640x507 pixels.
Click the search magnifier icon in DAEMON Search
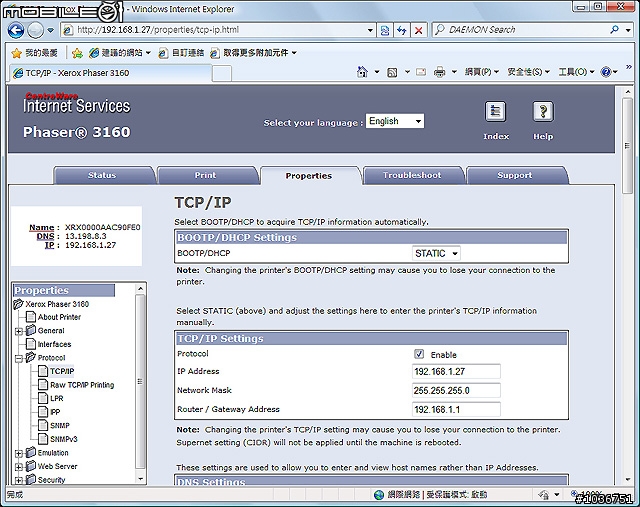614,29
